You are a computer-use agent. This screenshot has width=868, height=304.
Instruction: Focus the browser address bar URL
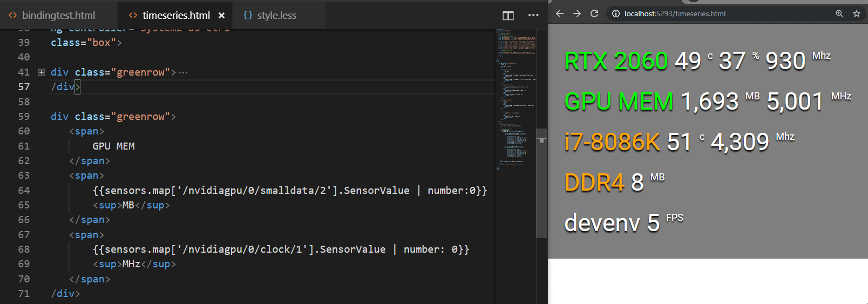675,13
